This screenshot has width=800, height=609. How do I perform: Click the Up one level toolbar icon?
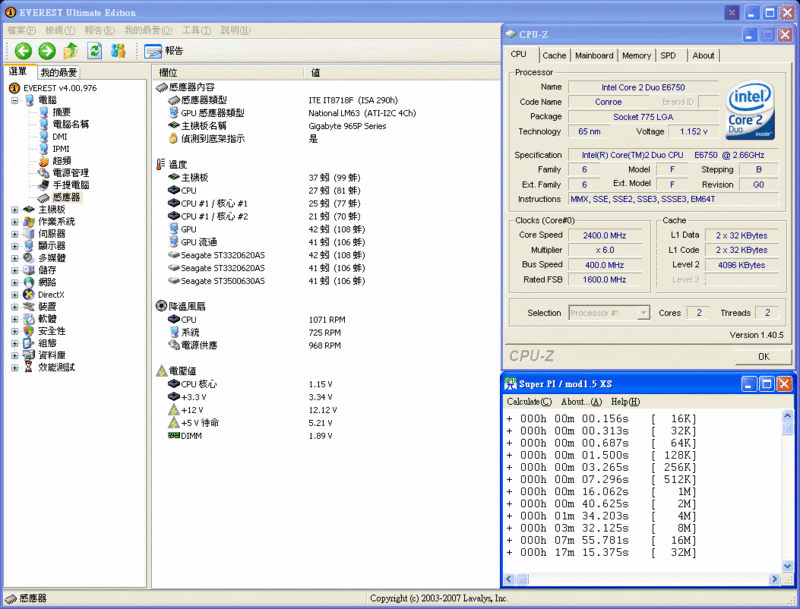tap(70, 51)
